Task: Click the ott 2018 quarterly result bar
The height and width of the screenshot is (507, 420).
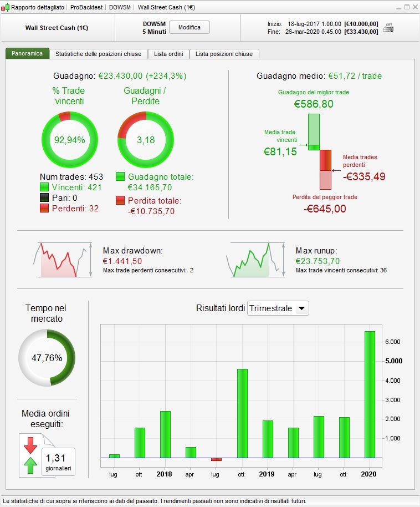Action: [x=242, y=414]
